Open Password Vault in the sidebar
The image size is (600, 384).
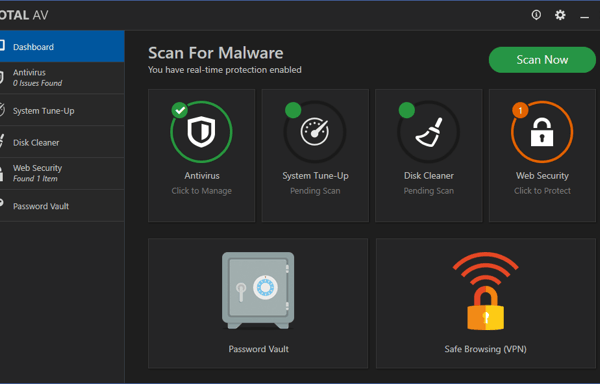click(x=62, y=206)
